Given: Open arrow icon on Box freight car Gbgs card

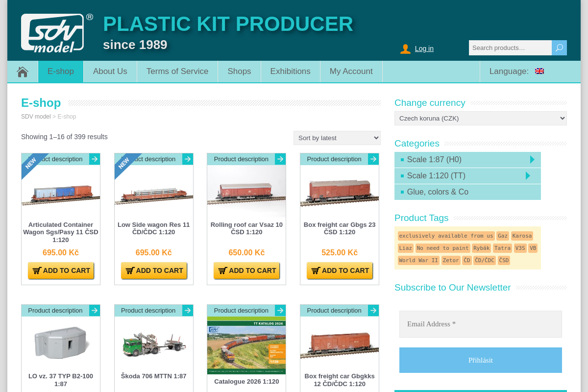Looking at the screenshot, I should pos(373,159).
